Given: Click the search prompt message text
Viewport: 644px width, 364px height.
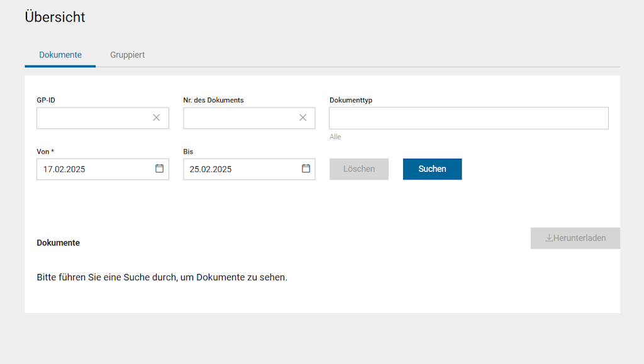Looking at the screenshot, I should click(x=162, y=277).
